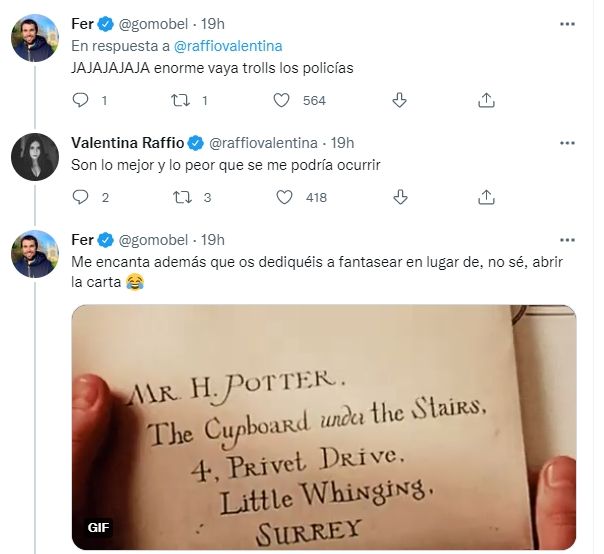This screenshot has width=604, height=554.
Task: Download icon on Fer's first tweet
Action: pyautogui.click(x=399, y=100)
